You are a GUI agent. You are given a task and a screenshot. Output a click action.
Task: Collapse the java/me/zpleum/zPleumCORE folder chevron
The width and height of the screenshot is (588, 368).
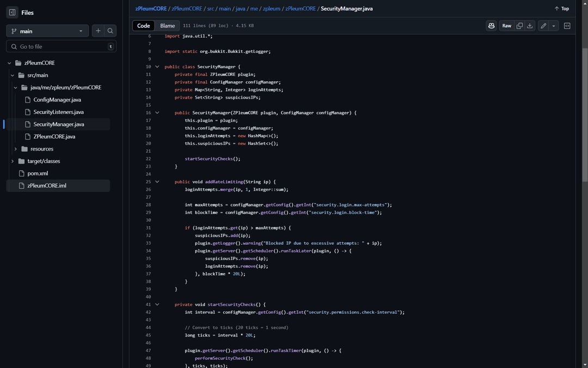tap(15, 87)
